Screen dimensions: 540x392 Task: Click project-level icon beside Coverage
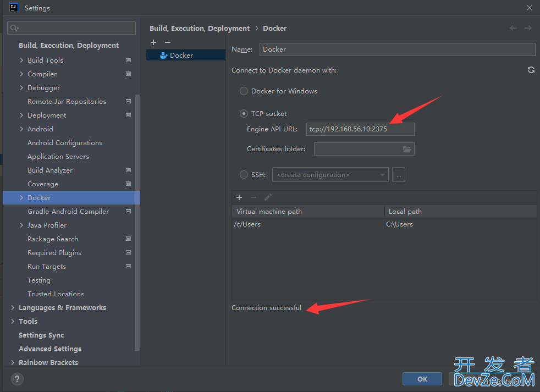click(129, 184)
